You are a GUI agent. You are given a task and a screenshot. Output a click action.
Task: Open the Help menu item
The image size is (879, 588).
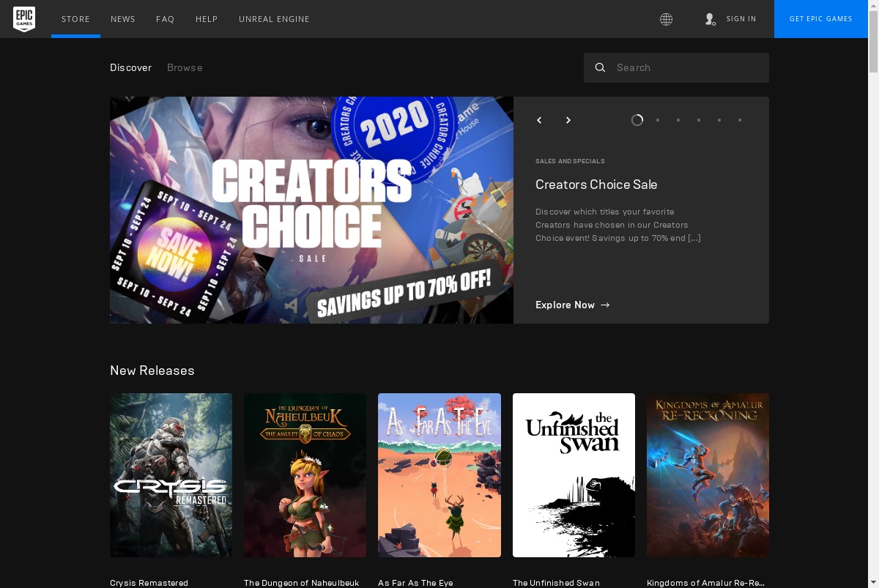coord(207,19)
